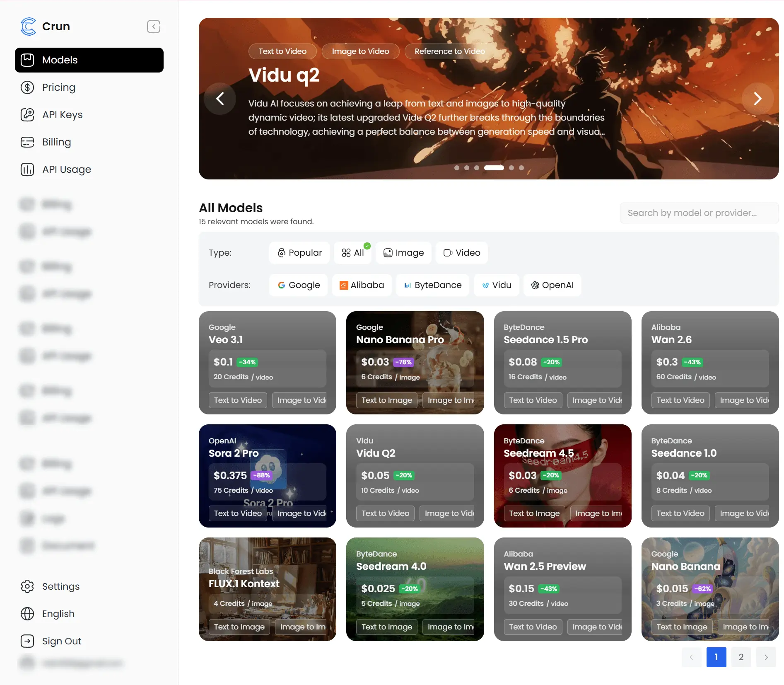
Task: Select the active carousel indicator pill
Action: (x=494, y=168)
